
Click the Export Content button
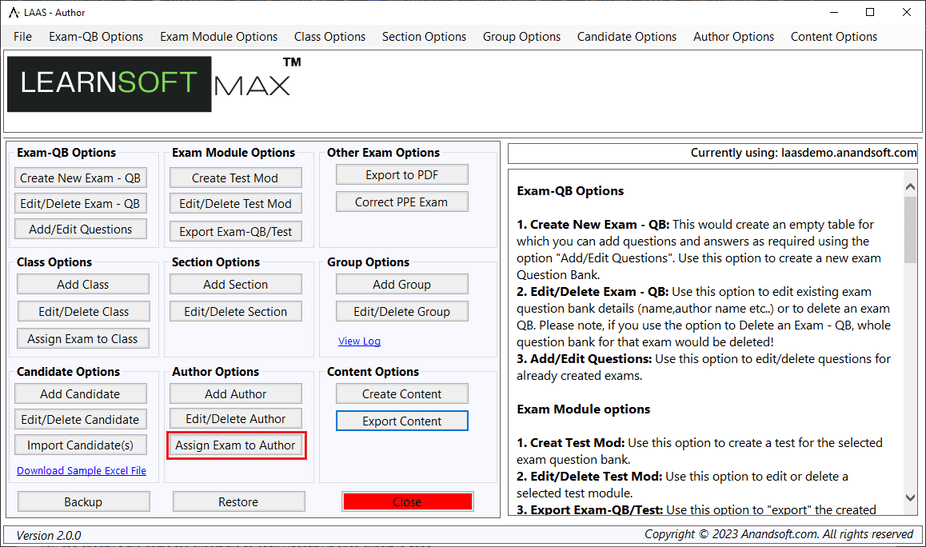pyautogui.click(x=401, y=421)
